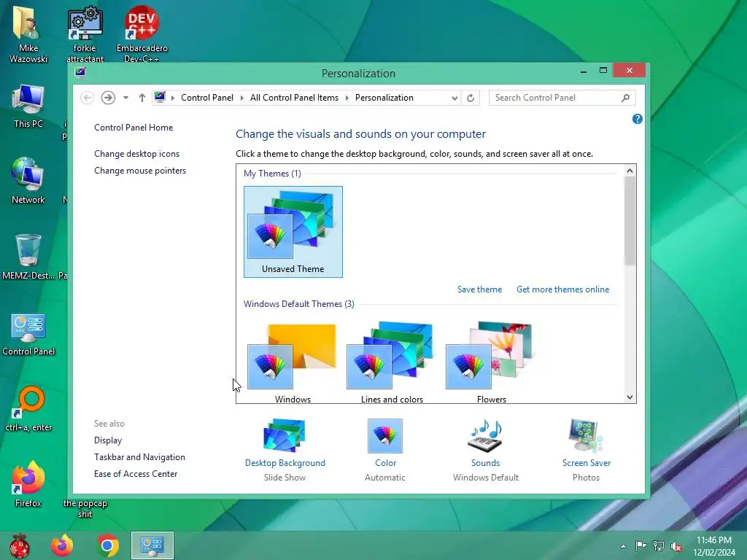Refresh the Personalization address bar

[471, 98]
